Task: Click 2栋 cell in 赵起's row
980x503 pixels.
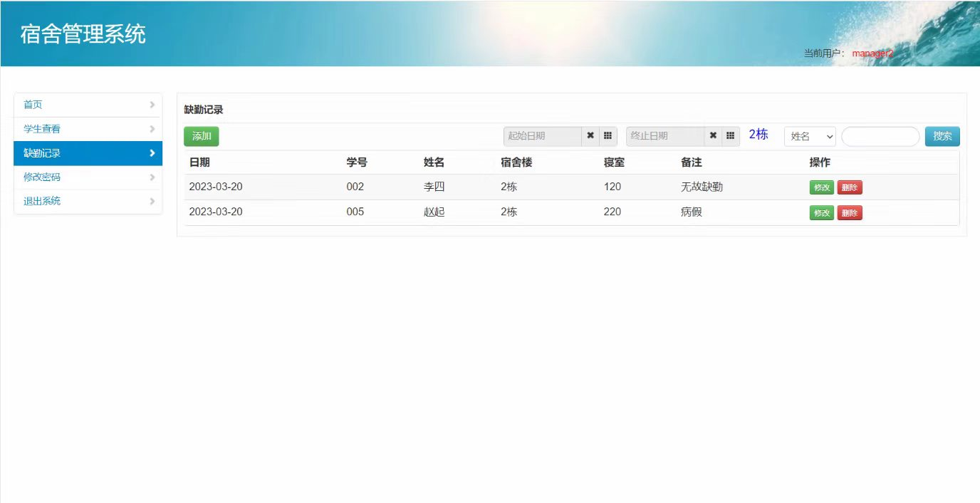Action: pos(509,212)
